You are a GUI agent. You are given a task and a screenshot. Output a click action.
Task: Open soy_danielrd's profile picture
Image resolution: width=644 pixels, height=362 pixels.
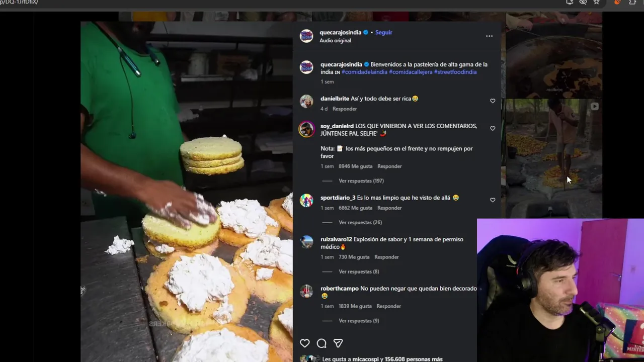pos(306,129)
